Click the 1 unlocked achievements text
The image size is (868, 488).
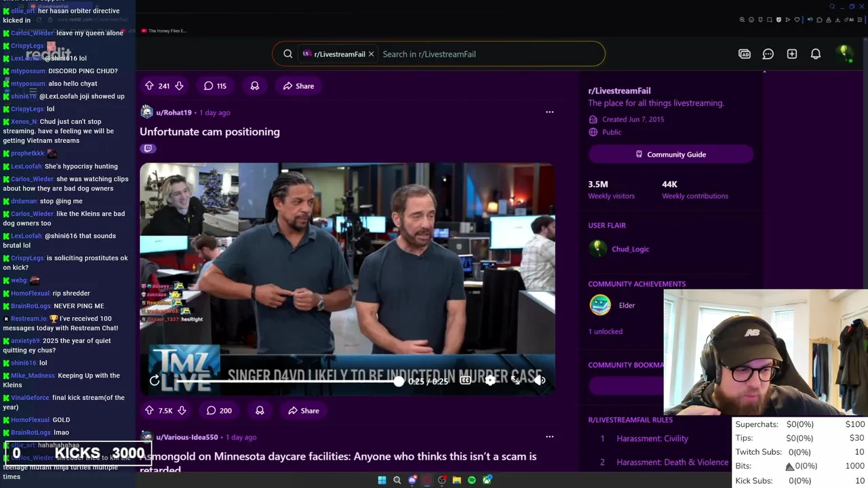[x=606, y=331]
